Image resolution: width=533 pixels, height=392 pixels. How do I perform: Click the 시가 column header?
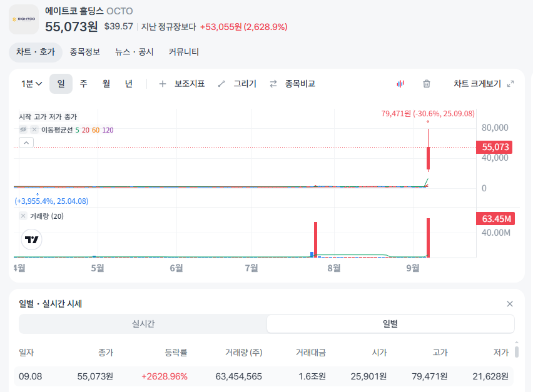coord(379,353)
